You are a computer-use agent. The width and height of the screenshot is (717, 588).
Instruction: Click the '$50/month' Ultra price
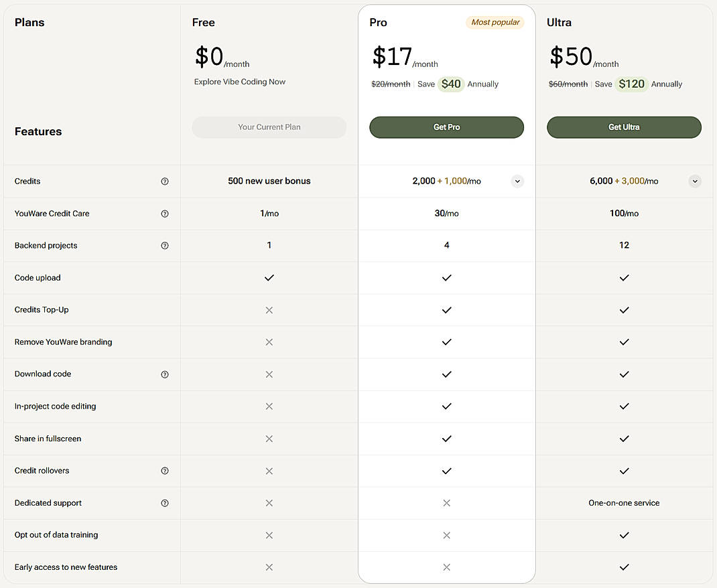pyautogui.click(x=584, y=57)
